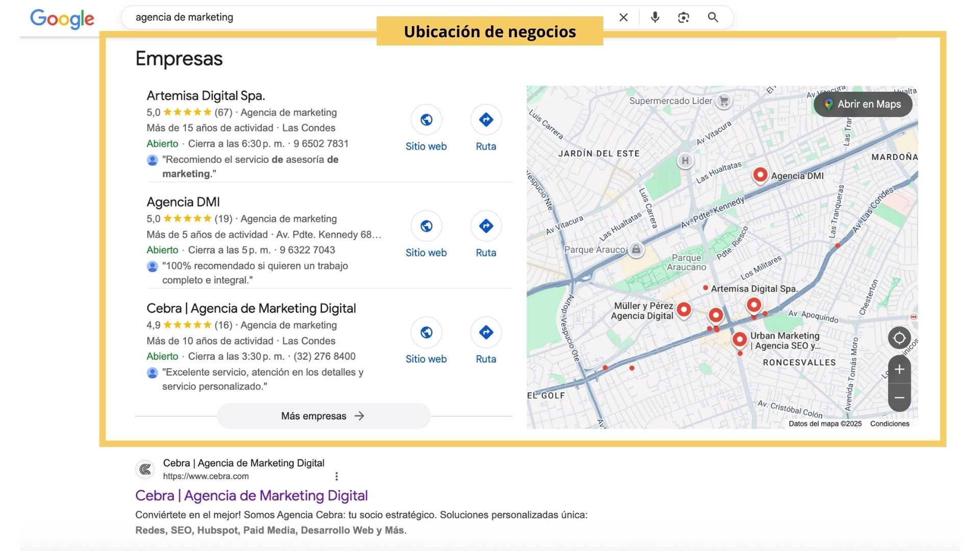Open the Cebra | Agencia de Marketing Digital result link
This screenshot has height=551, width=980.
tap(252, 495)
